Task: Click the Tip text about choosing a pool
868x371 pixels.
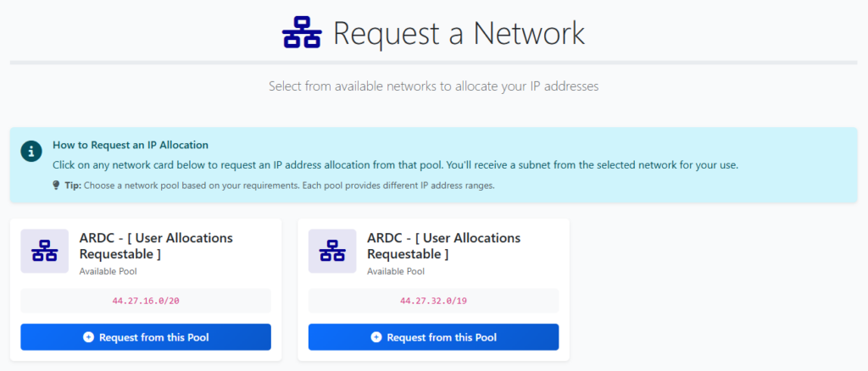Action: 280,185
